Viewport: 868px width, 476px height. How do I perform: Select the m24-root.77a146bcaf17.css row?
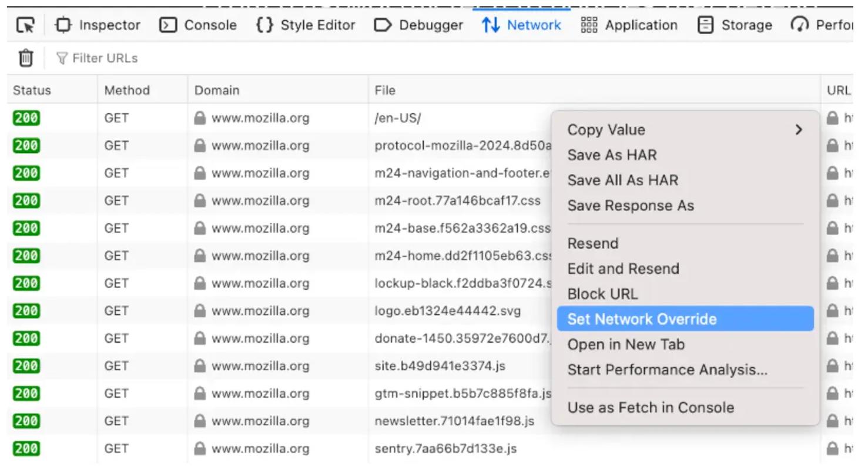point(457,201)
